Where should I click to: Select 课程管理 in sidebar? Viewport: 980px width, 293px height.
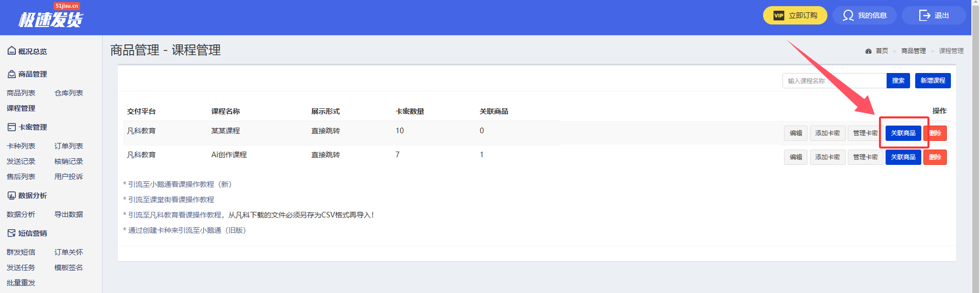point(21,108)
